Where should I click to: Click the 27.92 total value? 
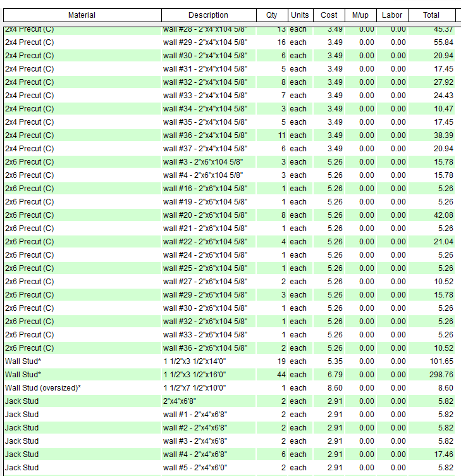pos(443,82)
